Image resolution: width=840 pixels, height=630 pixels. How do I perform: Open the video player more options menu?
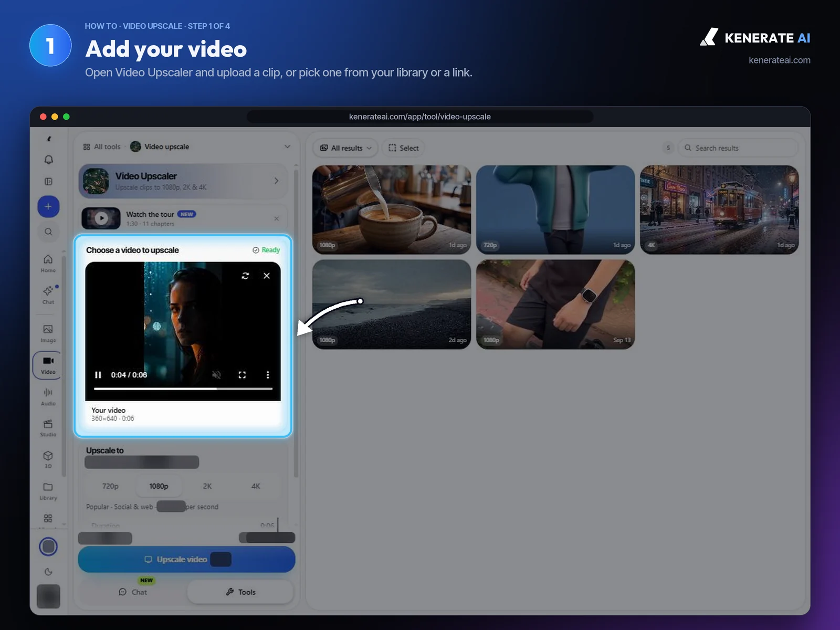[268, 375]
